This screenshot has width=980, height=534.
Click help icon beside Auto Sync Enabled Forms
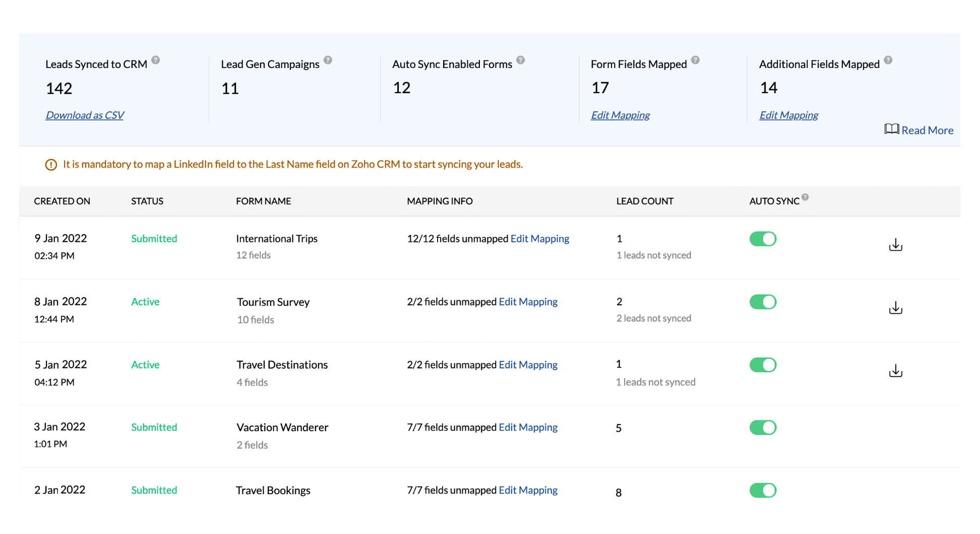coord(521,60)
